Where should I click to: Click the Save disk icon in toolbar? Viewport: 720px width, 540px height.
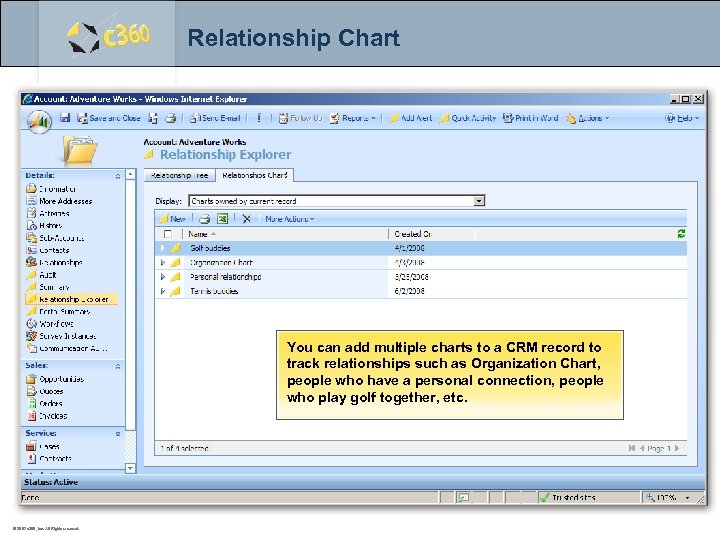tap(65, 118)
